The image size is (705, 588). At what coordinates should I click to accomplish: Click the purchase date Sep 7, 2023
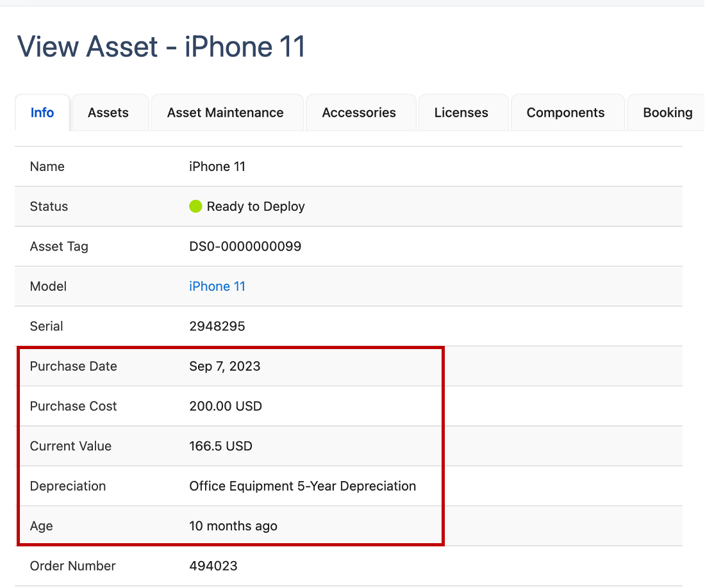click(x=225, y=366)
